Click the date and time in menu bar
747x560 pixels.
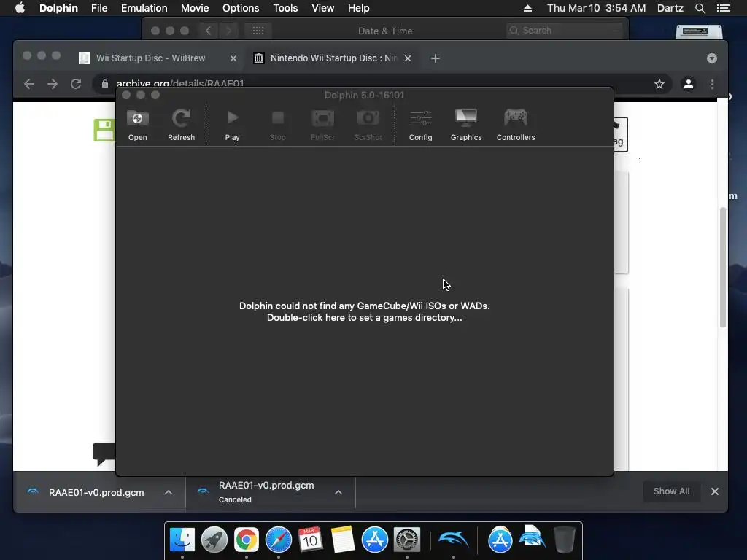596,8
